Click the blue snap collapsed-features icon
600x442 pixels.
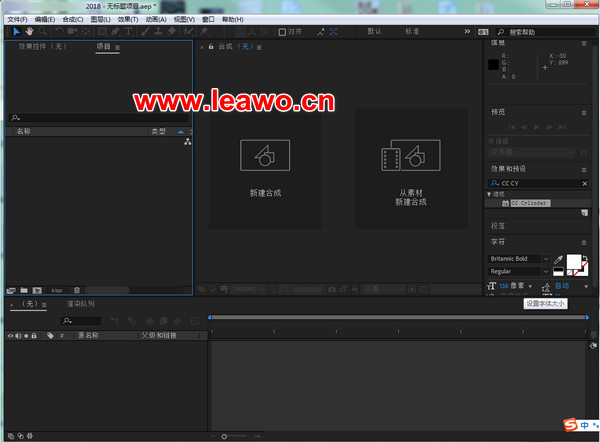334,32
